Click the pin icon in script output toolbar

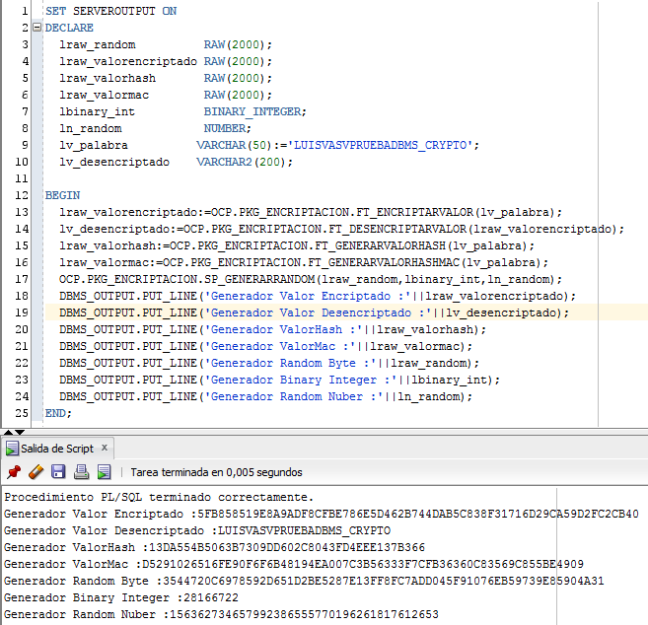14,472
